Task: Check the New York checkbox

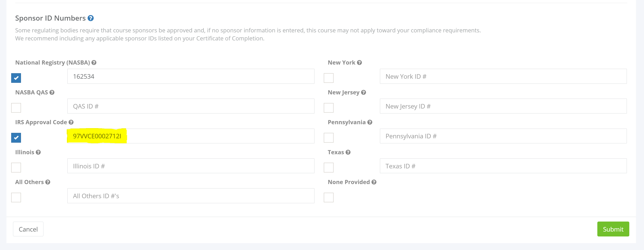Action: coord(328,78)
